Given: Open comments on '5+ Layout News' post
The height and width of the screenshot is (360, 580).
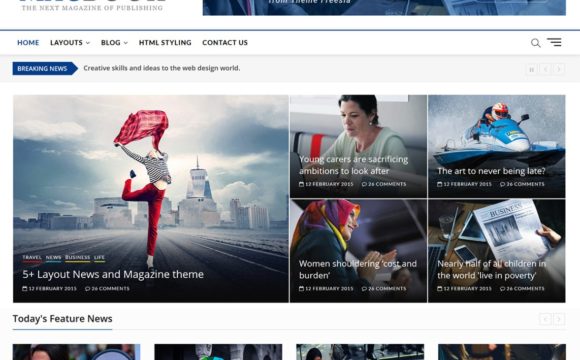Looking at the screenshot, I should pos(107,289).
